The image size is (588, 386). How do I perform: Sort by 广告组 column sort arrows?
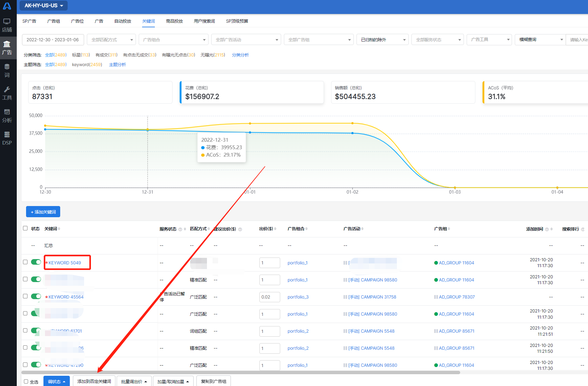pos(449,229)
